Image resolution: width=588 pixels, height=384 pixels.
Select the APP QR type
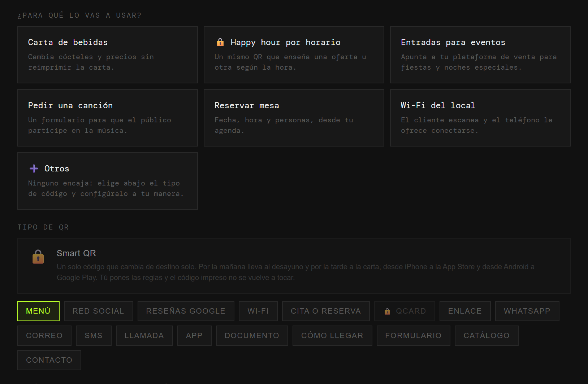coord(194,336)
